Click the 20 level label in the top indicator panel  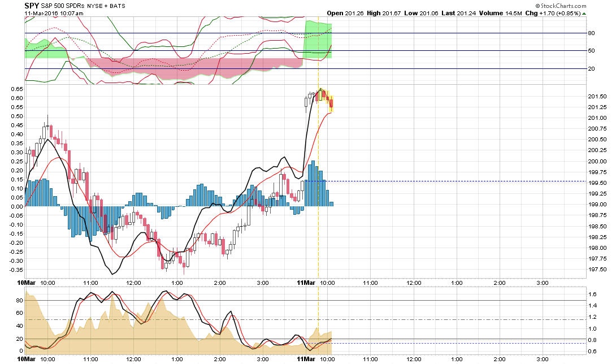pos(591,68)
